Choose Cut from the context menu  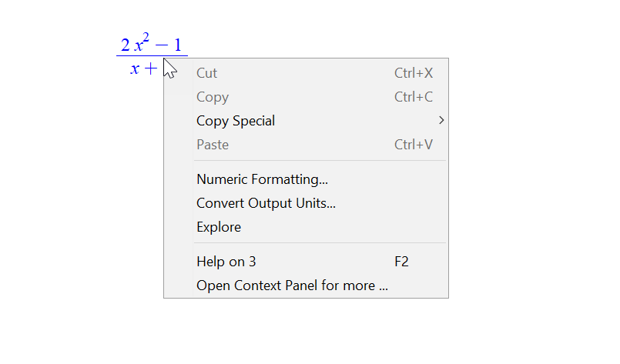[x=306, y=73]
